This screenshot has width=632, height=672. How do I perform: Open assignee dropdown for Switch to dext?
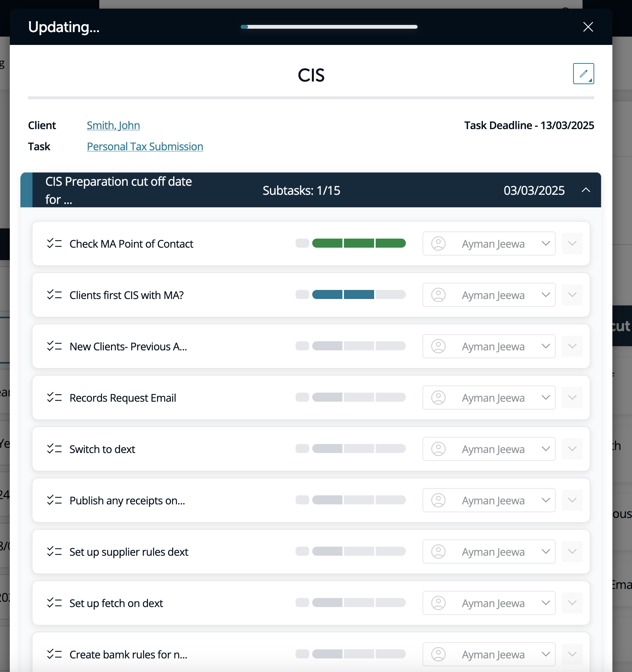pos(489,449)
